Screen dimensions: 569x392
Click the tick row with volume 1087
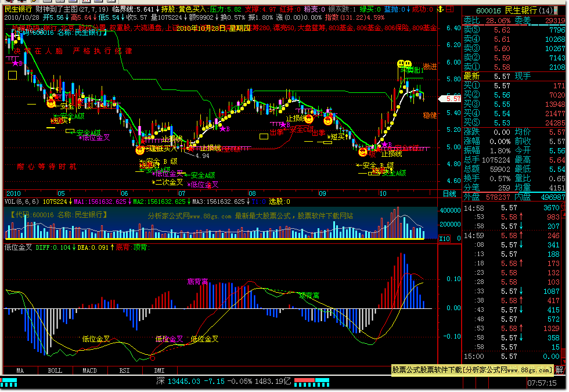[x=512, y=292]
